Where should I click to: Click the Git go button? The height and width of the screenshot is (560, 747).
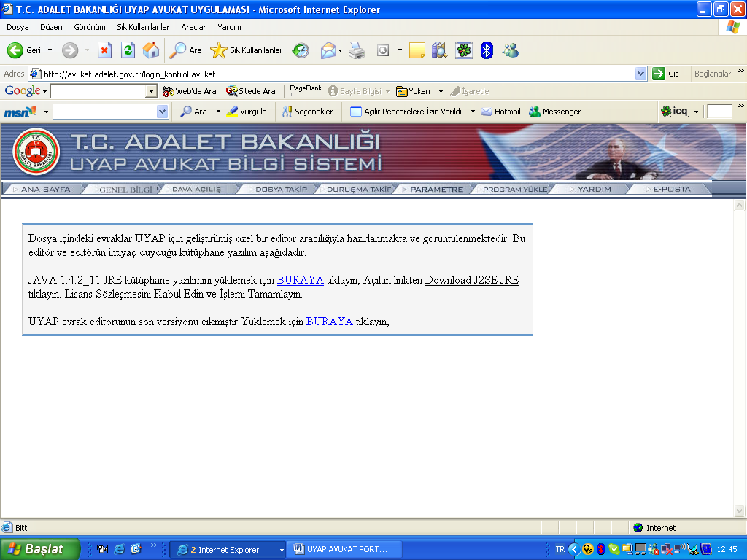(x=665, y=74)
